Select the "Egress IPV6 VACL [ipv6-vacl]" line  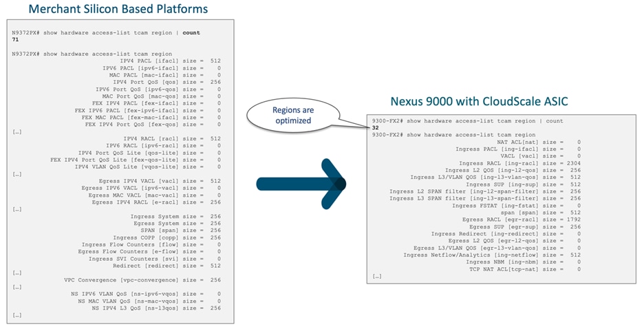151,188
